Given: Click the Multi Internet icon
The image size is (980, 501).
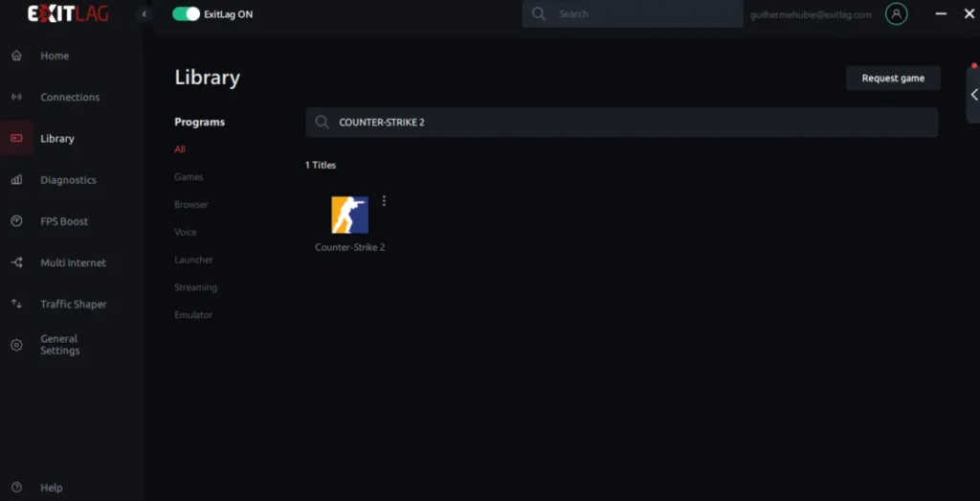Looking at the screenshot, I should [x=16, y=262].
